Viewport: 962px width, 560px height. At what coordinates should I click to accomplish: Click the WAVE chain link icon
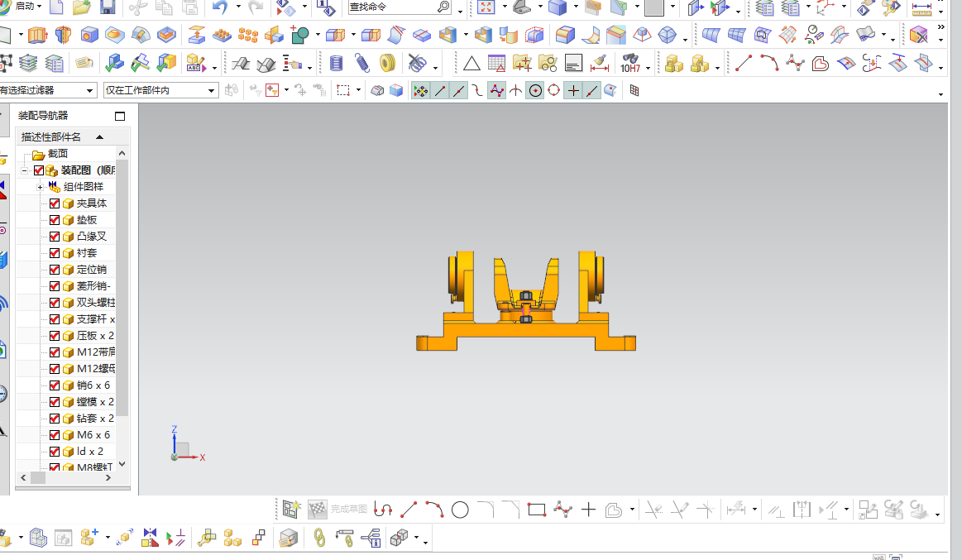point(319,538)
